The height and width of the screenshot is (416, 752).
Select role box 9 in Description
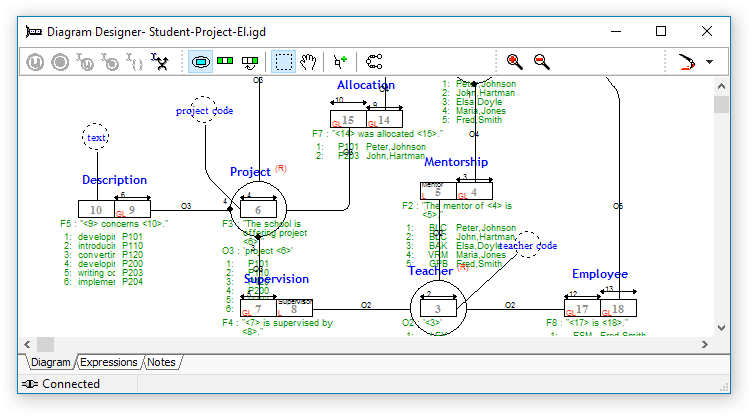(132, 210)
